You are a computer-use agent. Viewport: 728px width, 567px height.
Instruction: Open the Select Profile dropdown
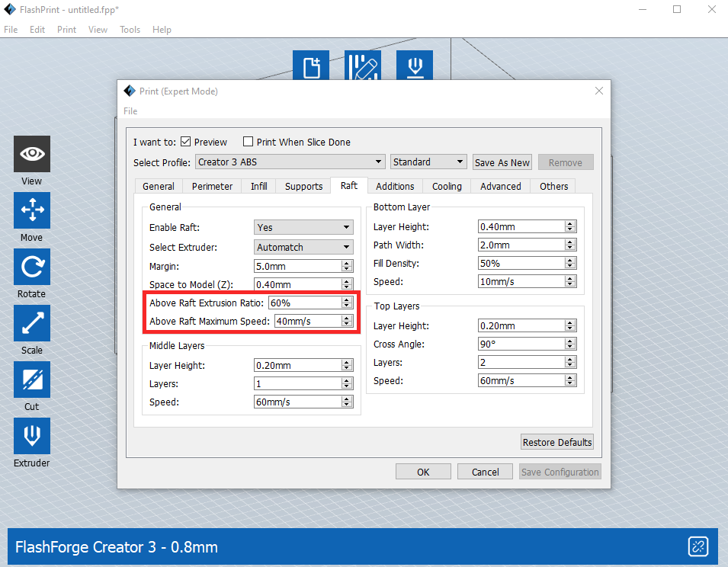click(x=290, y=162)
